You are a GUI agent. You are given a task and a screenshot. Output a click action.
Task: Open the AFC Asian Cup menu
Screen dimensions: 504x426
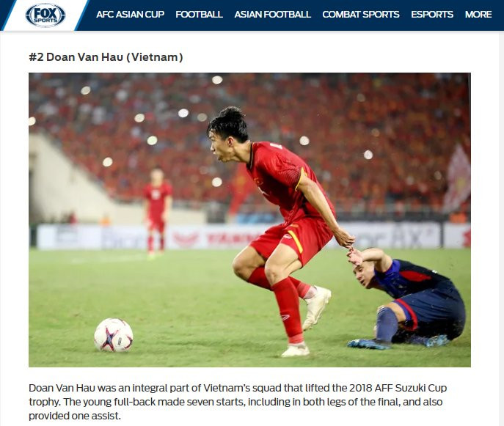(x=130, y=15)
